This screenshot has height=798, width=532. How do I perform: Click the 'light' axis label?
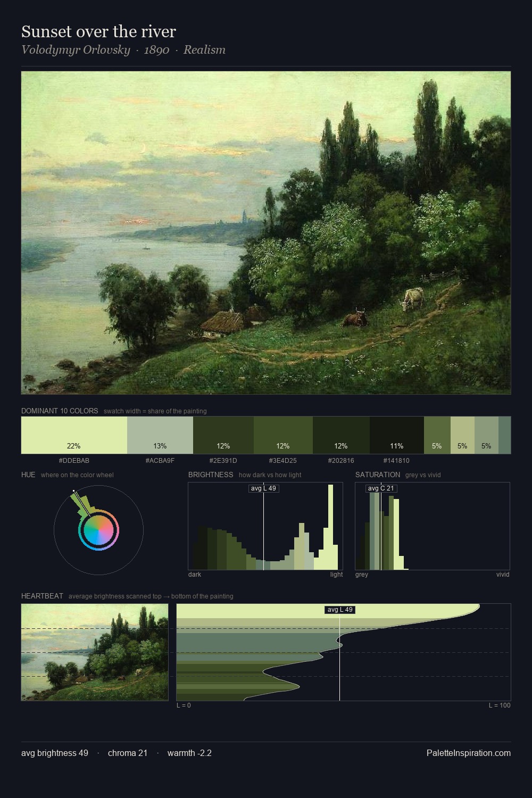pyautogui.click(x=337, y=575)
